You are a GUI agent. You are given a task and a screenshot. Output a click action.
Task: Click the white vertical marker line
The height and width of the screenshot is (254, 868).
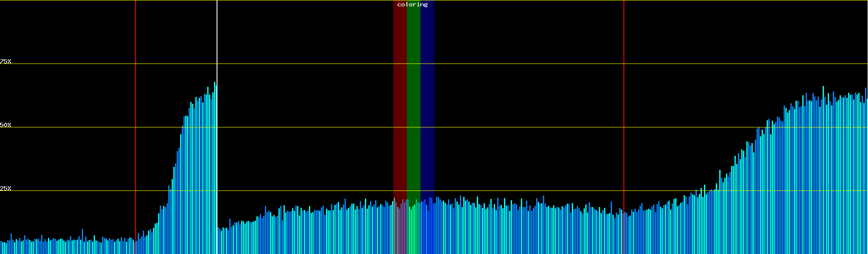[217, 42]
